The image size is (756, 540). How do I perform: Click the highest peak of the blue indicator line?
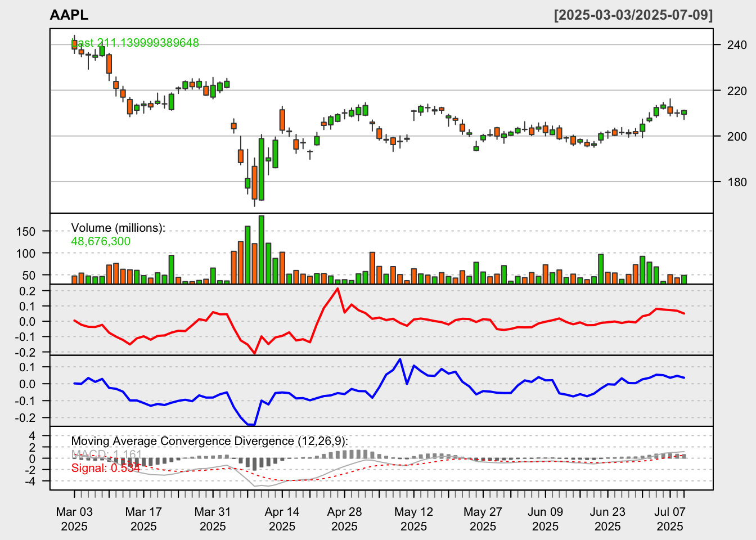pyautogui.click(x=400, y=359)
